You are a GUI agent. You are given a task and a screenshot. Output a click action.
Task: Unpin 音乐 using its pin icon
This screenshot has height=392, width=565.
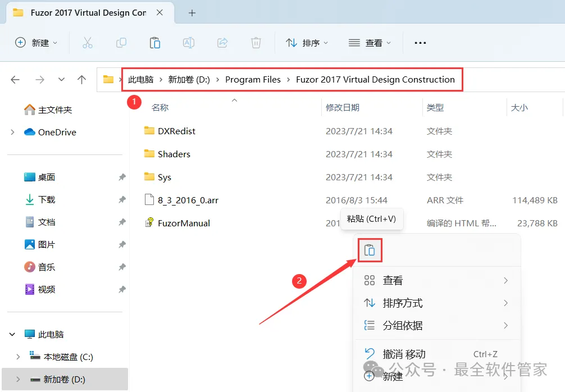point(122,267)
